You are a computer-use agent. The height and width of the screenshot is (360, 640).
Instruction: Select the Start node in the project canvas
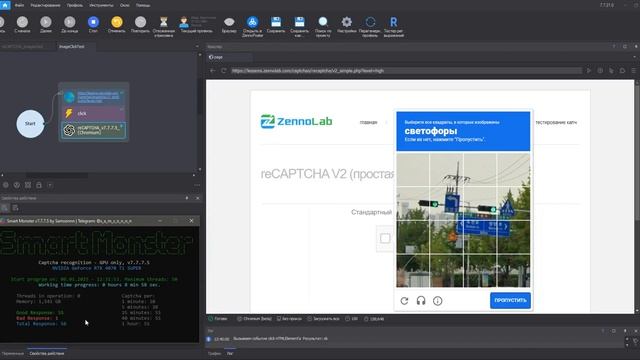point(30,124)
